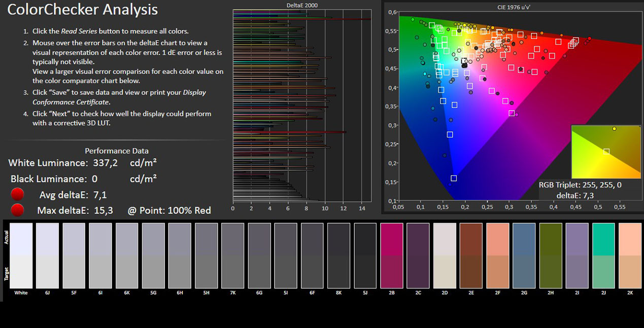
Task: Click the 2I purple swatch
Action: (x=577, y=256)
